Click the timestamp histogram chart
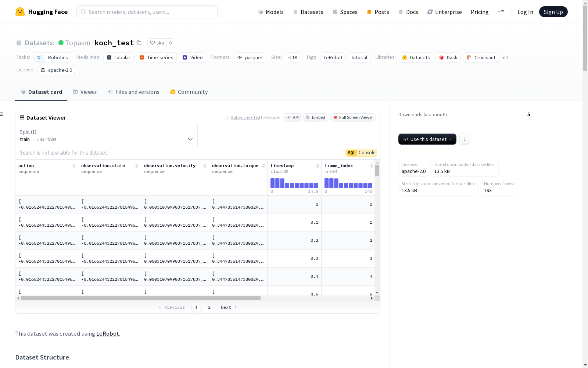588x368 pixels. tap(294, 183)
